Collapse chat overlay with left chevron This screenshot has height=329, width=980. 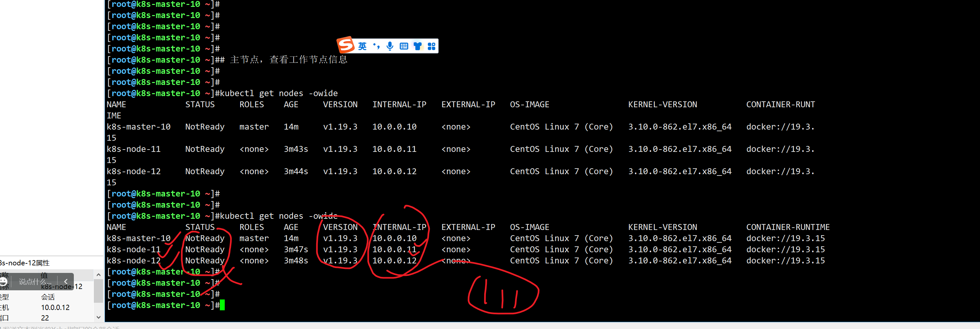pos(66,282)
